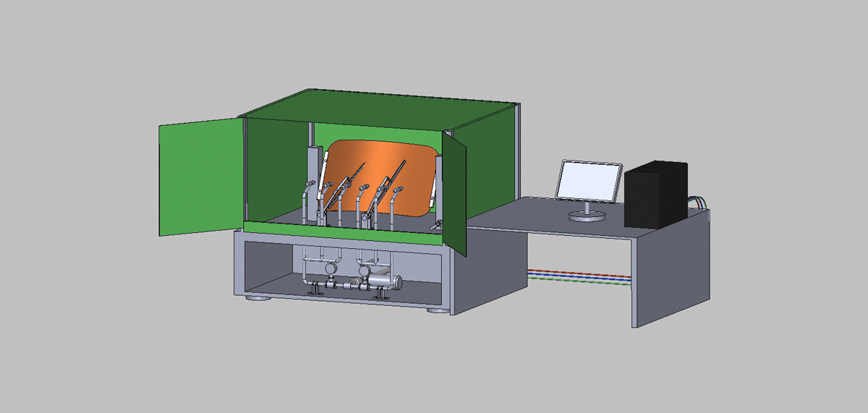Select the desk's right side leg panel
Image resolution: width=868 pixels, height=413 pixels.
672,268
